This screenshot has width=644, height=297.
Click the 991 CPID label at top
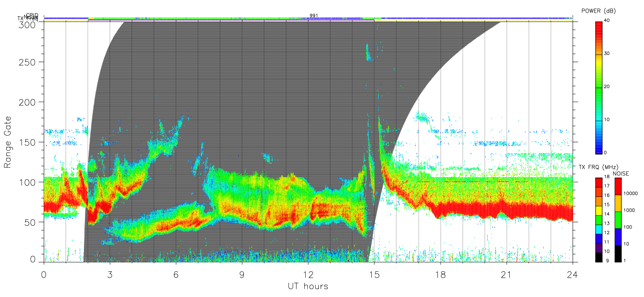tap(314, 16)
